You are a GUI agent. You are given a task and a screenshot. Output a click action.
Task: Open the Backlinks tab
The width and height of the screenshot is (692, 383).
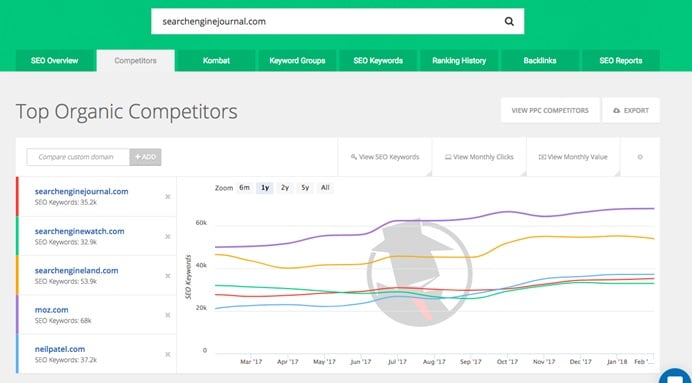coord(540,61)
